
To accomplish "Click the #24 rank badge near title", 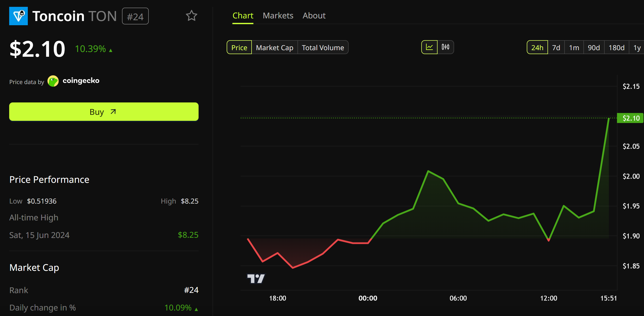I will (x=135, y=17).
